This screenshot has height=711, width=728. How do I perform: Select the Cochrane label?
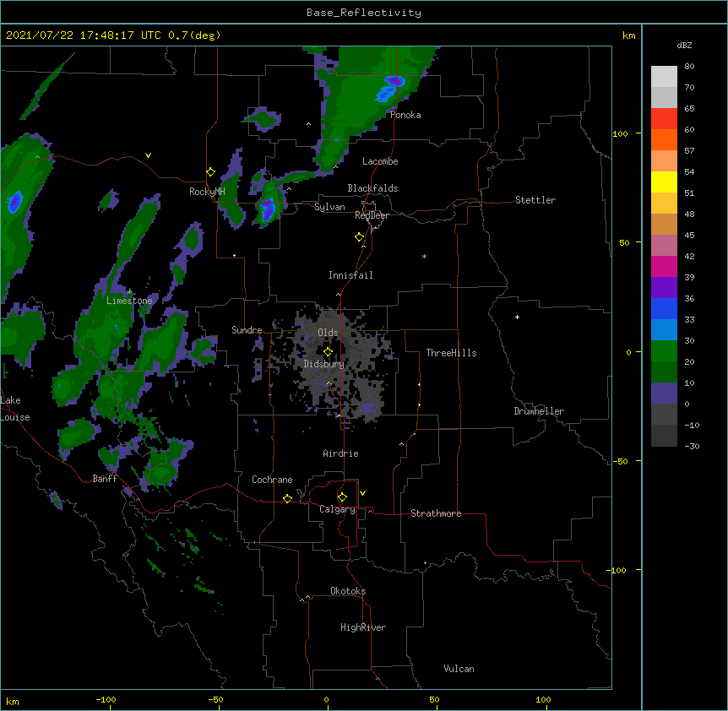272,480
